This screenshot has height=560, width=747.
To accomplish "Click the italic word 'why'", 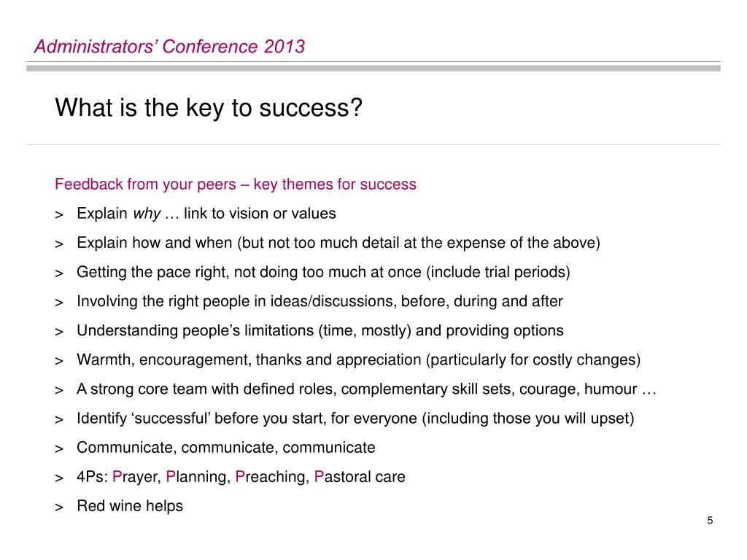I will [147, 214].
